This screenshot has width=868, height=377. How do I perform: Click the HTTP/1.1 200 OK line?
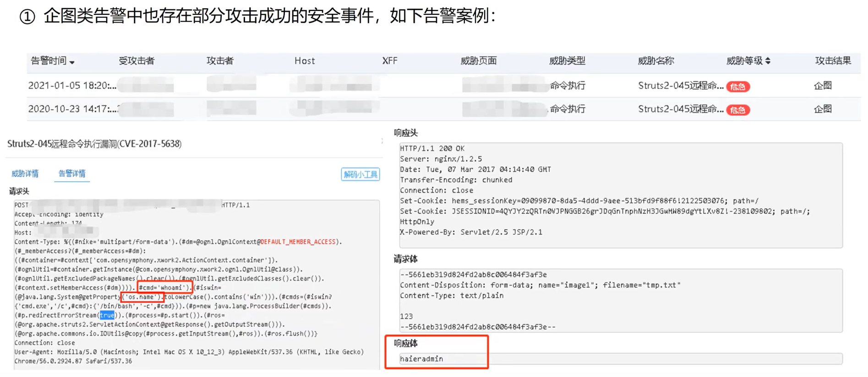[432, 149]
